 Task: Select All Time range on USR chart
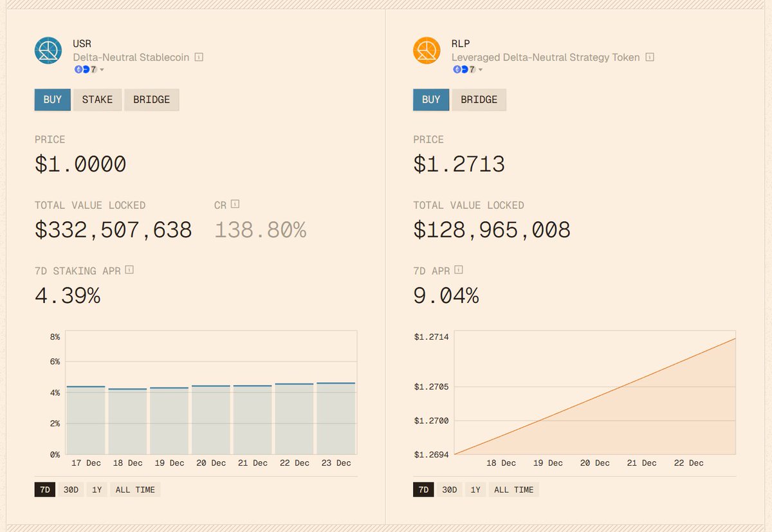coord(135,490)
